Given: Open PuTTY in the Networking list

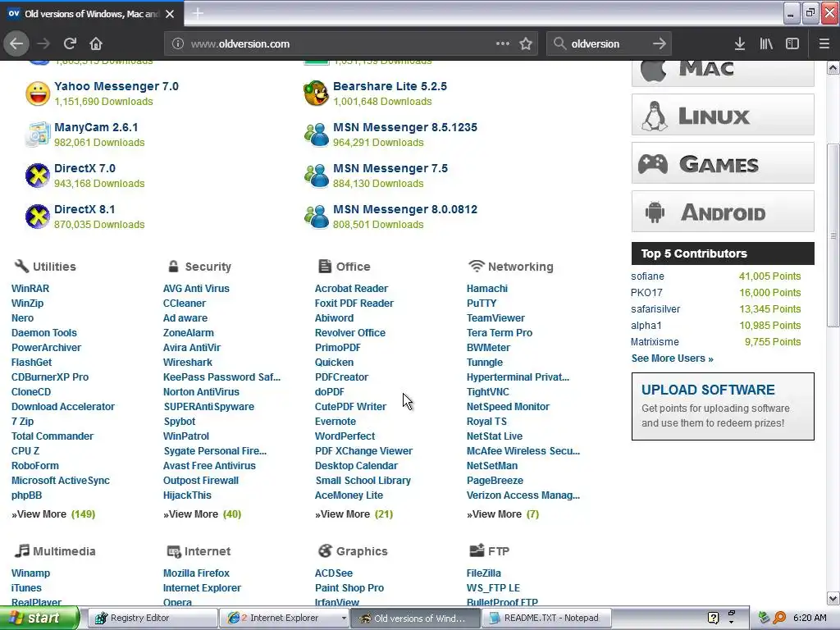Looking at the screenshot, I should [482, 304].
